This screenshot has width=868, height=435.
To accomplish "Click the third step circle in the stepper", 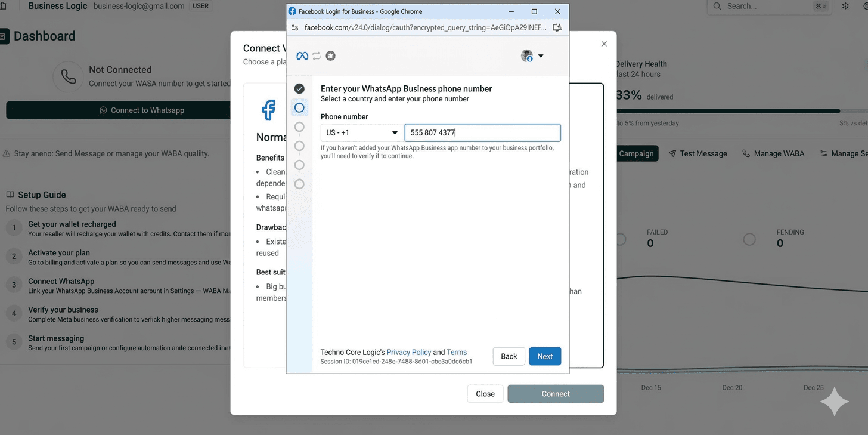I will pyautogui.click(x=299, y=127).
